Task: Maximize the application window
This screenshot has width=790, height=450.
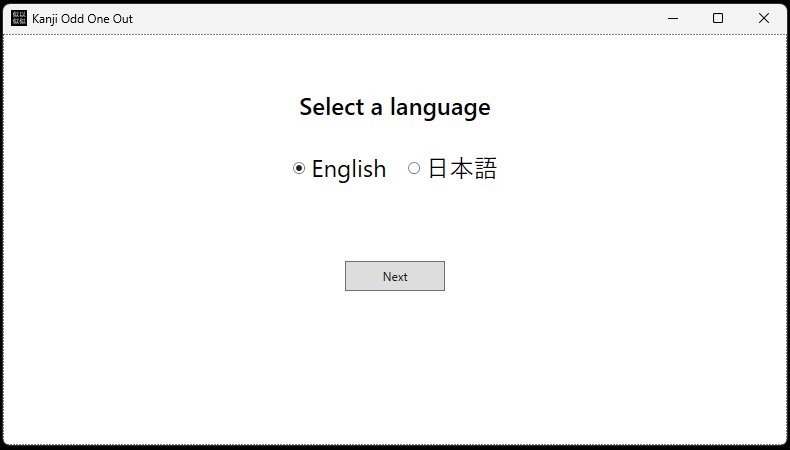Action: (x=718, y=18)
